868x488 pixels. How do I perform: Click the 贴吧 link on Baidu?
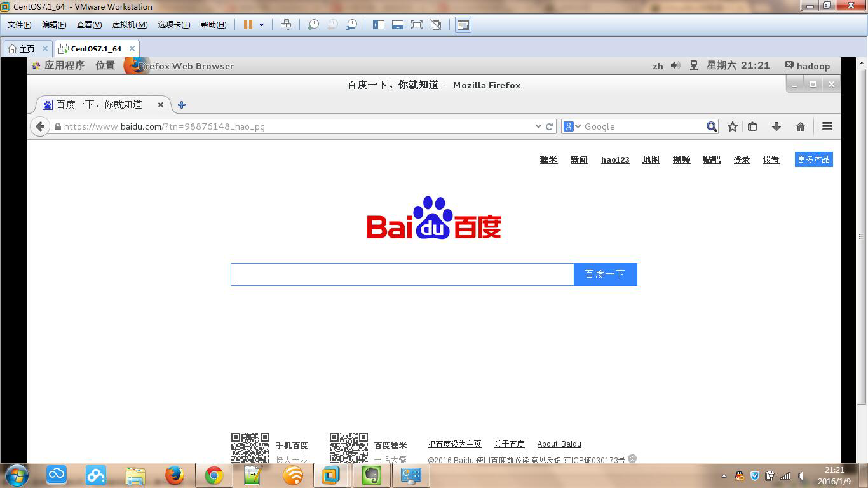click(712, 159)
